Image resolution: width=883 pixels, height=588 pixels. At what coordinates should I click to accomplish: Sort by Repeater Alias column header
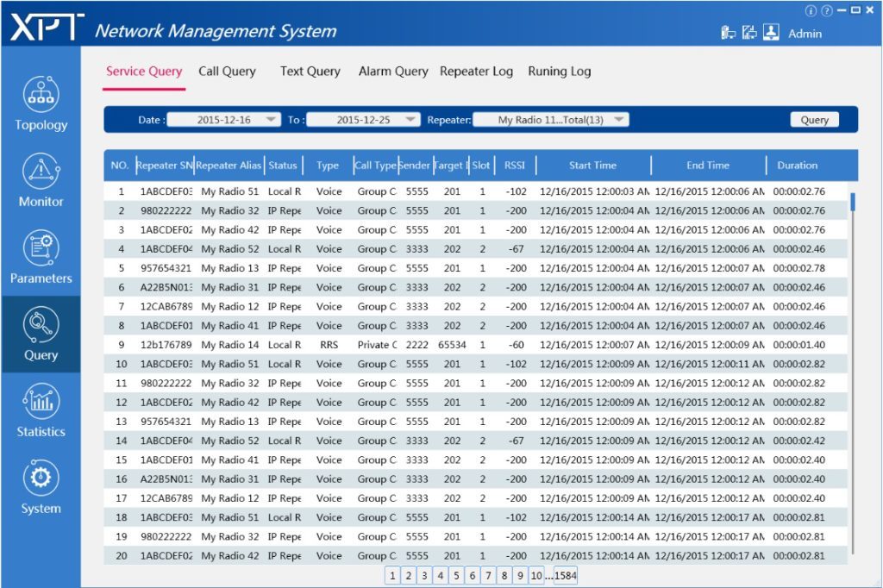pos(229,166)
